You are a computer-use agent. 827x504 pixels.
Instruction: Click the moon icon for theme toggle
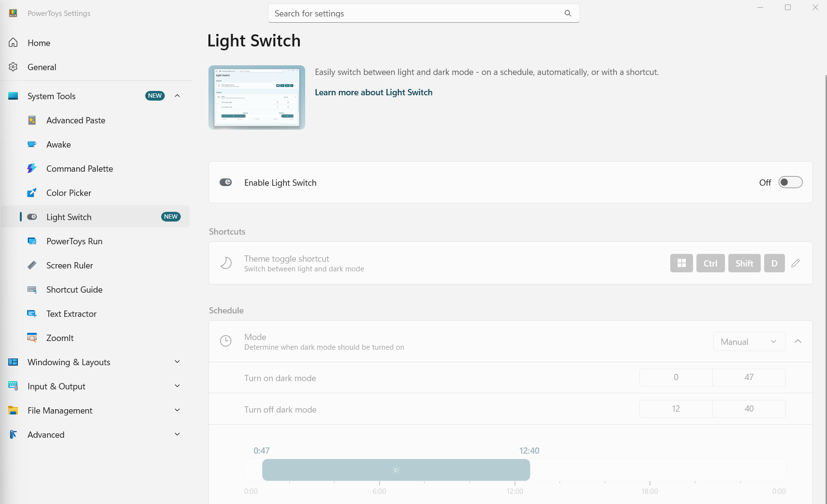tap(226, 263)
